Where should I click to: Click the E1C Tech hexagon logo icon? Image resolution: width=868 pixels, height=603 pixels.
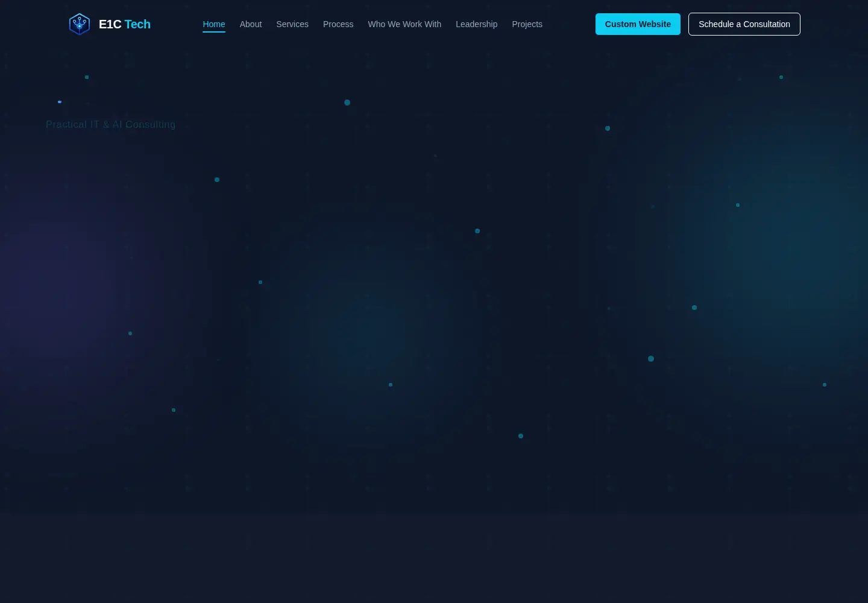point(79,24)
